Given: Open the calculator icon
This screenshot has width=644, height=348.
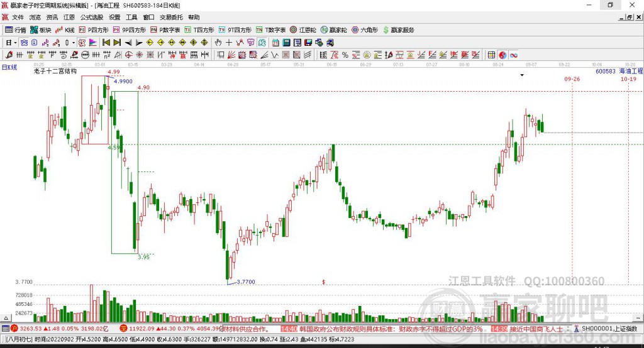Looking at the screenshot, I should pyautogui.click(x=286, y=43).
